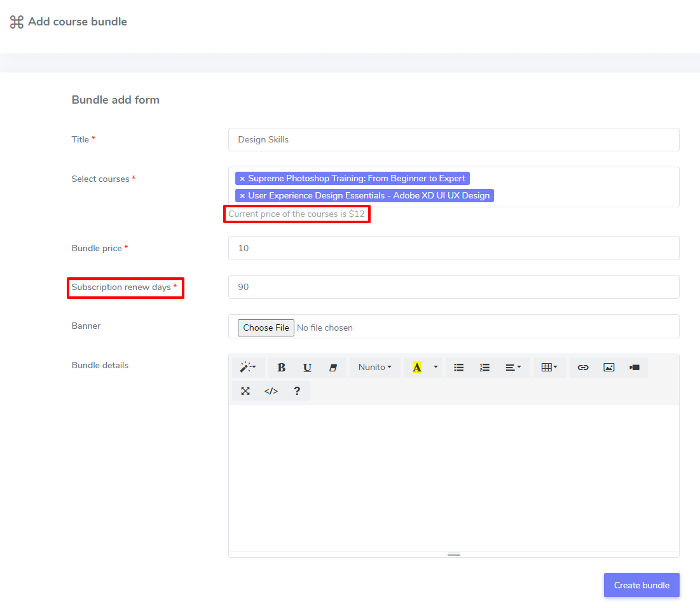The width and height of the screenshot is (700, 608).
Task: Open the table insert dropdown
Action: 549,368
